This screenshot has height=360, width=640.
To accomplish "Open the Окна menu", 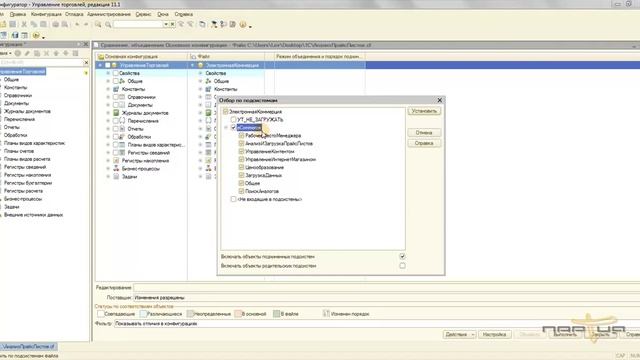I will point(163,14).
